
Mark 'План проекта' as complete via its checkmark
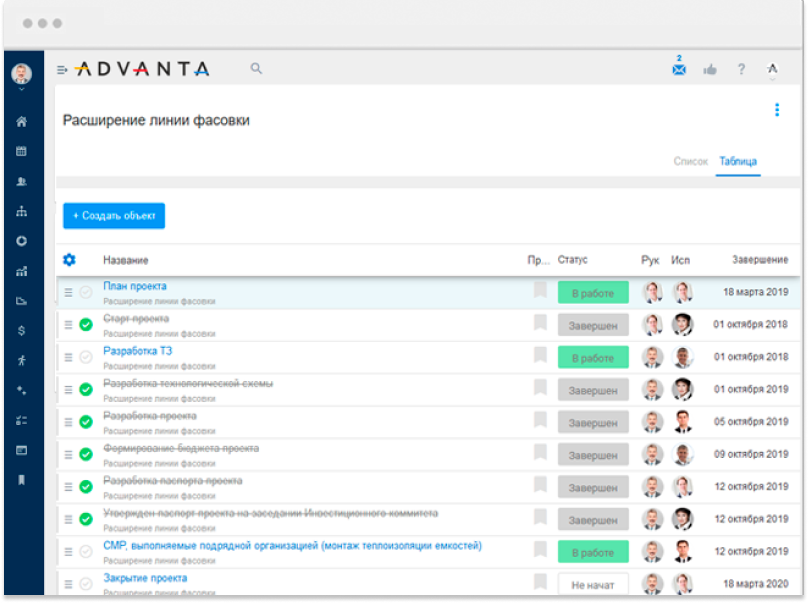point(86,292)
